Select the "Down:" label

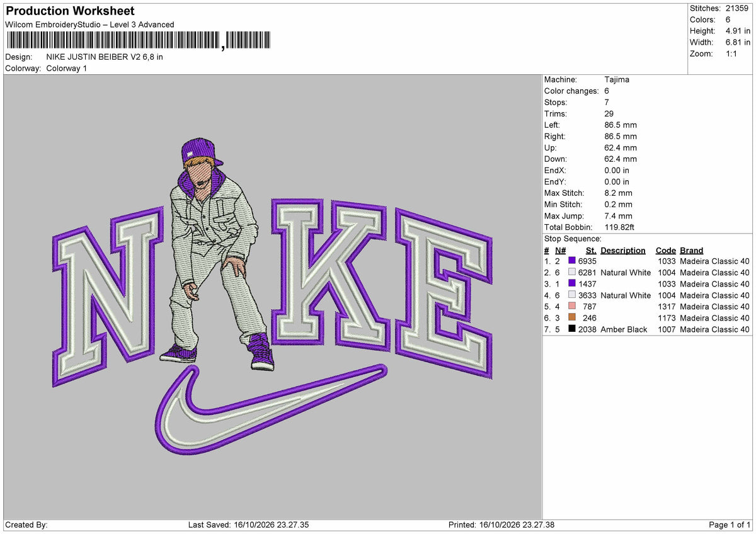pos(556,159)
